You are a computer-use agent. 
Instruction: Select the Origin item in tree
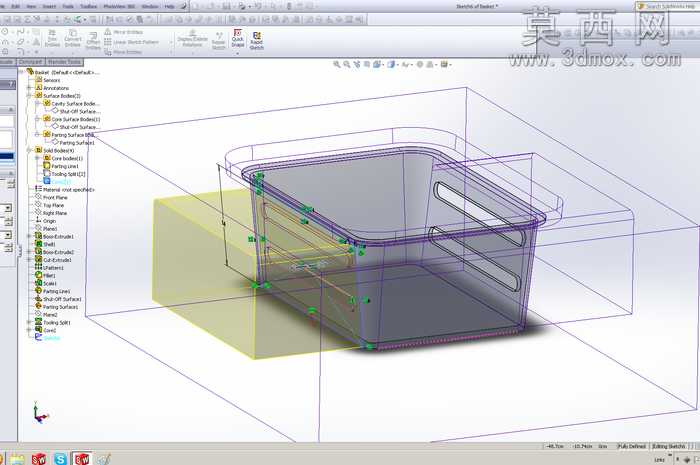(x=46, y=221)
